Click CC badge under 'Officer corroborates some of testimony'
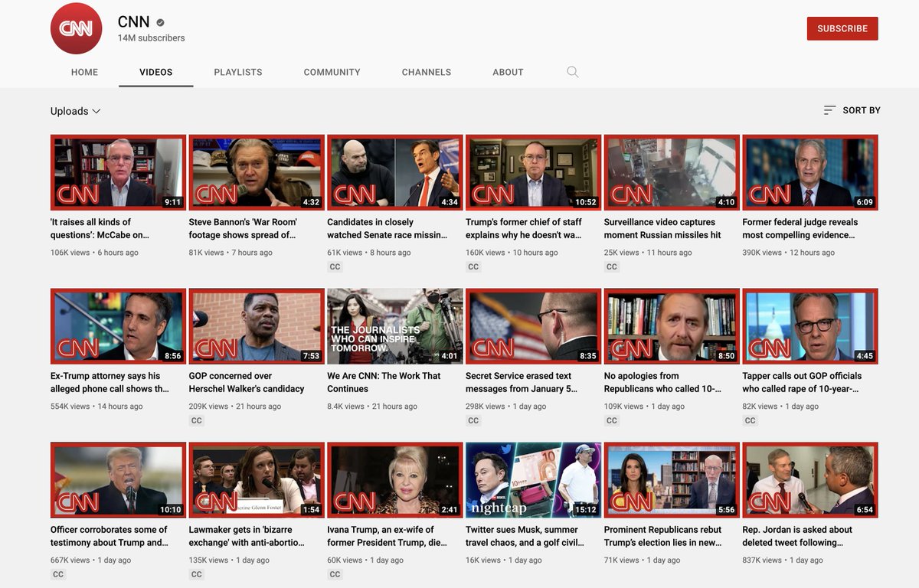 click(x=58, y=574)
